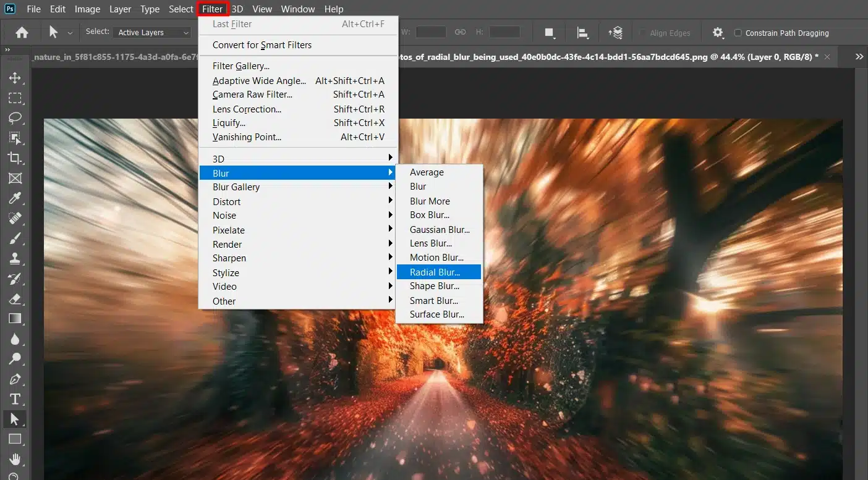Image resolution: width=868 pixels, height=480 pixels.
Task: Click the Photoshop Ps logo icon
Action: tap(10, 9)
